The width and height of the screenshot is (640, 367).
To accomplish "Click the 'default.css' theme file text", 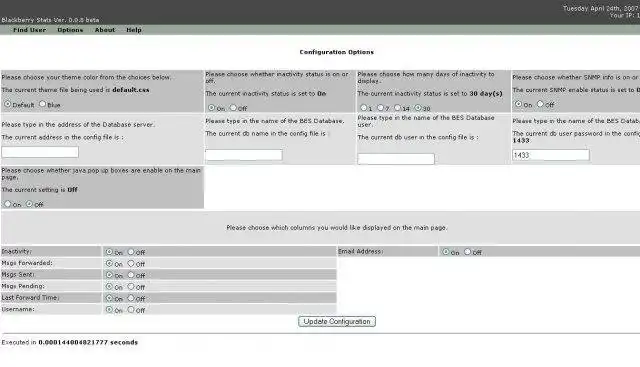I will (131, 89).
